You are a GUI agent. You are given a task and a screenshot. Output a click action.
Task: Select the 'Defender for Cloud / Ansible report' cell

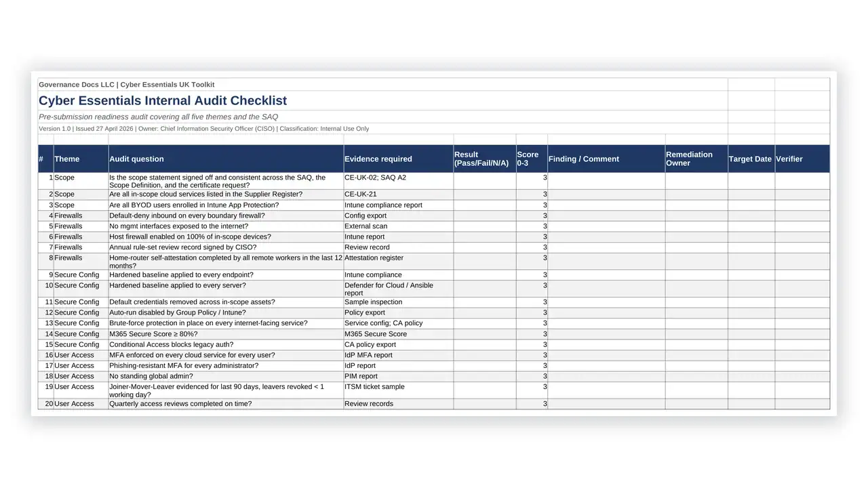coord(399,289)
